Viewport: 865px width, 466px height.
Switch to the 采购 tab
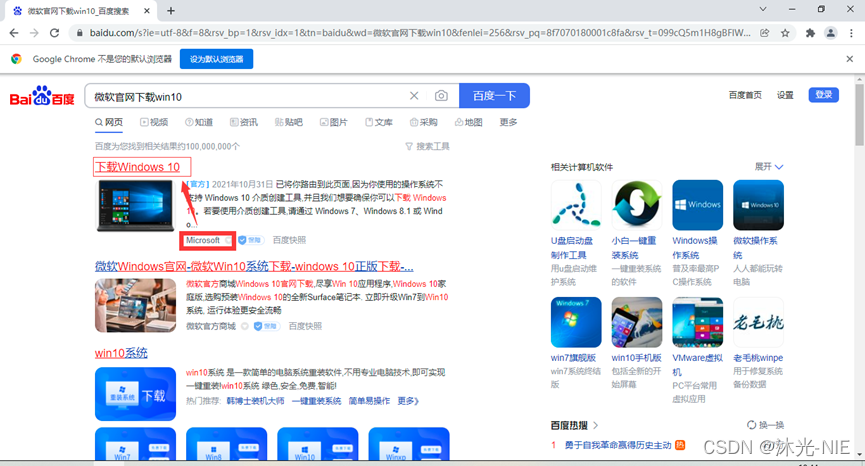tap(424, 122)
